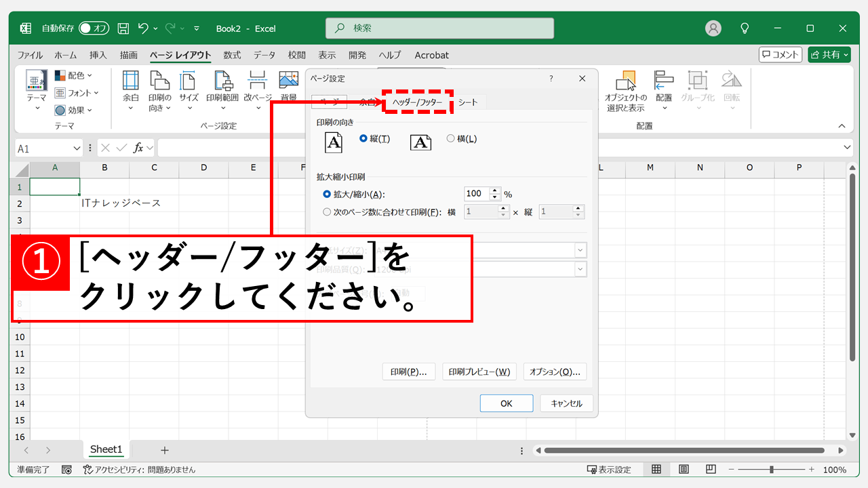Image resolution: width=868 pixels, height=488 pixels.
Task: Toggle 自動保存 autosave switch
Action: coord(94,28)
